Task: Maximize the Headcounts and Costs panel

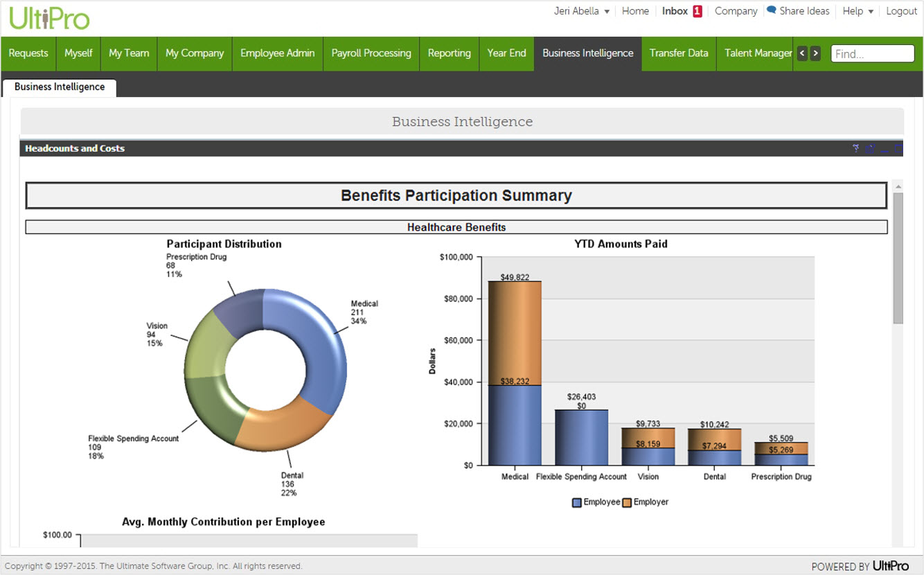Action: point(898,148)
